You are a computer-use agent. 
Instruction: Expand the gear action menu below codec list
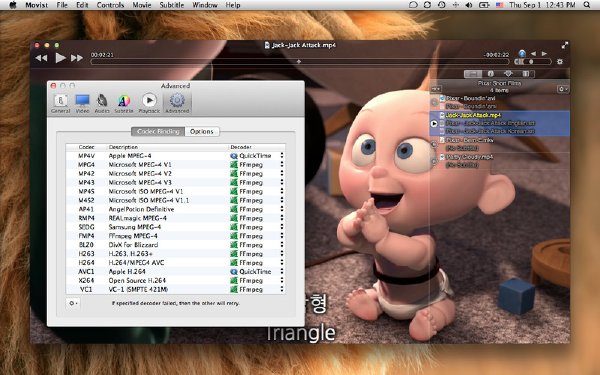73,303
